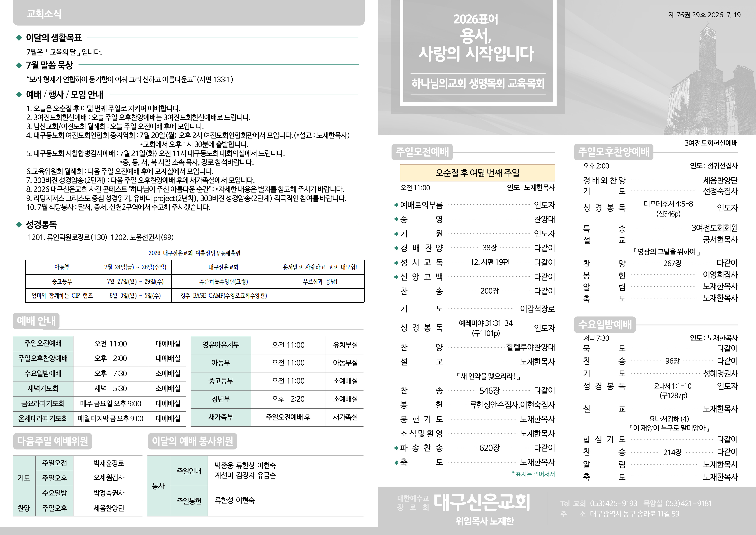
Task: Click the 다음주일 예배위원 heading
Action: coord(52,441)
